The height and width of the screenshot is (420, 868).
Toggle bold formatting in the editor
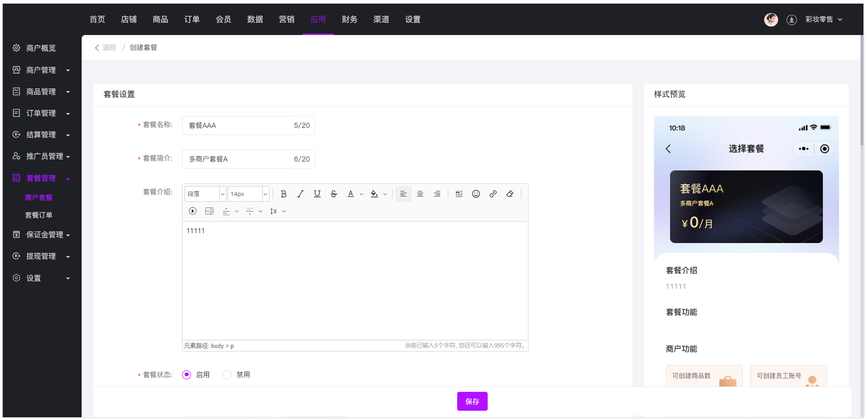tap(283, 194)
